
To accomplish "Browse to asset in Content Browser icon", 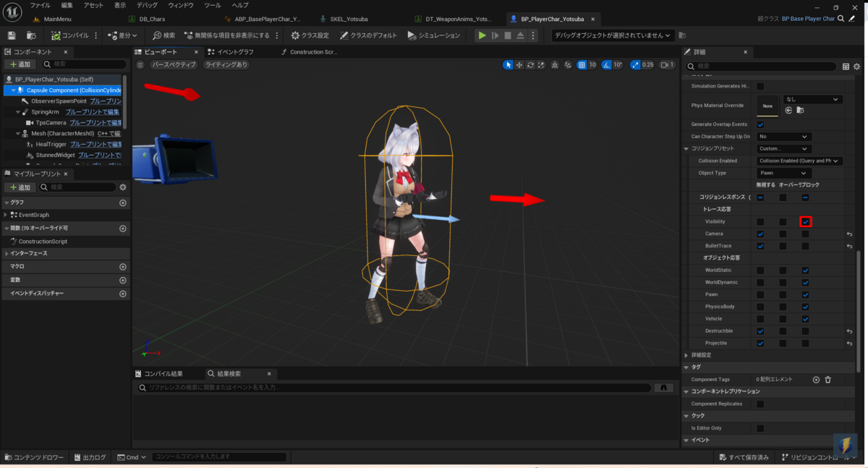I will click(x=31, y=35).
